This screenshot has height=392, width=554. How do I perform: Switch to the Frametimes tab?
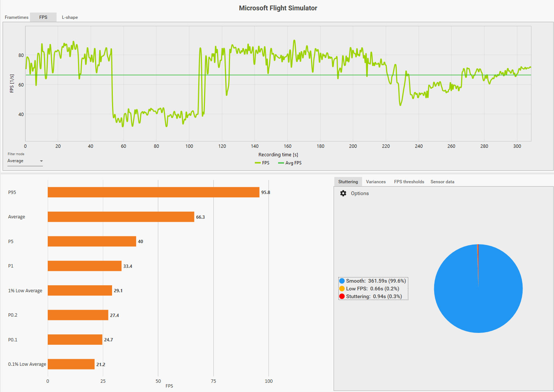coord(17,17)
